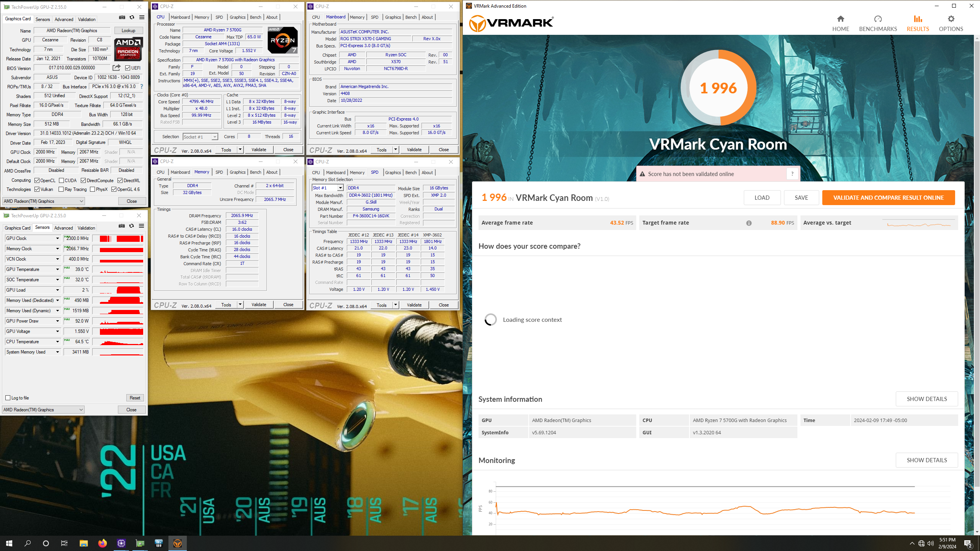Expand the Memory Clock sensor dropdown

[x=58, y=249]
